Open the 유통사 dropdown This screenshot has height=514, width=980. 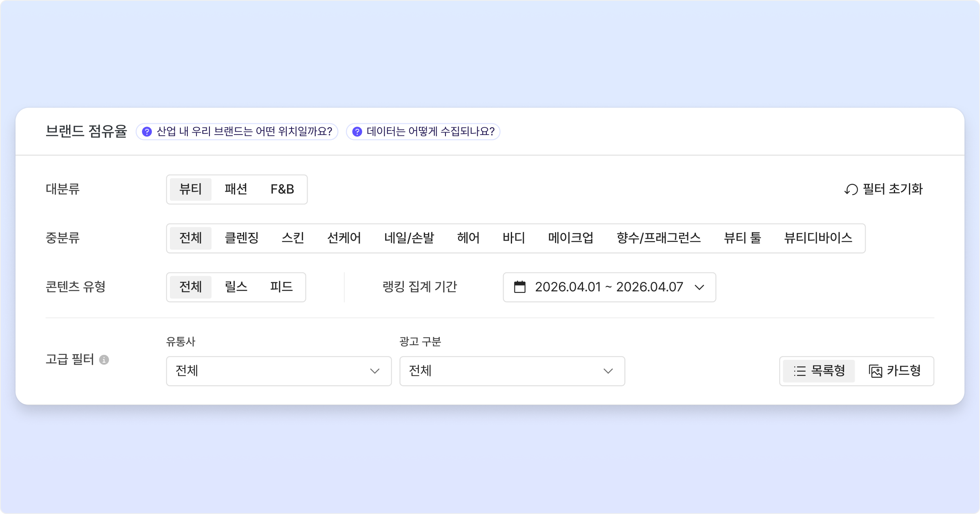coord(279,371)
